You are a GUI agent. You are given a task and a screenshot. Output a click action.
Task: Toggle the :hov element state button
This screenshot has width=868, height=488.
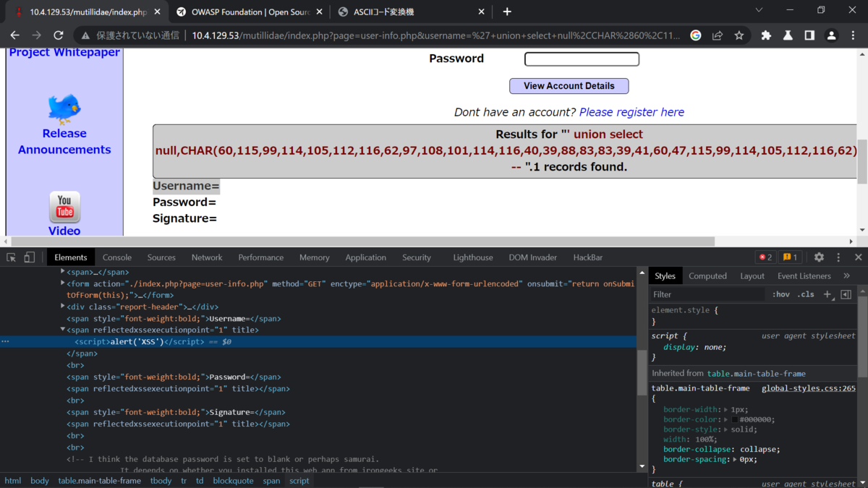coord(780,294)
